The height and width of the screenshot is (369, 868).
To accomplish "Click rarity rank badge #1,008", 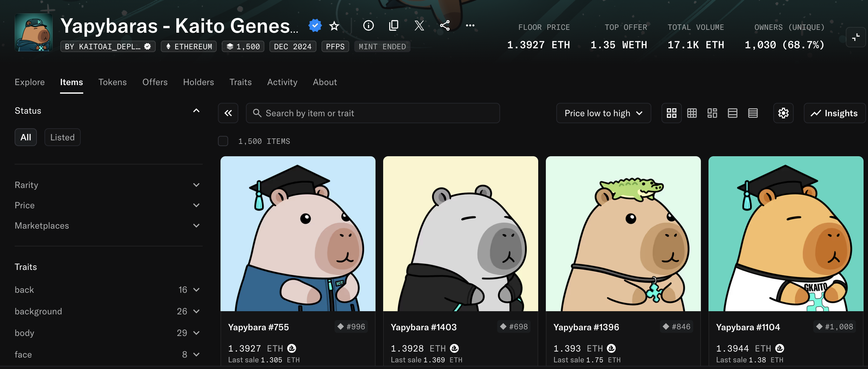I will [x=835, y=326].
